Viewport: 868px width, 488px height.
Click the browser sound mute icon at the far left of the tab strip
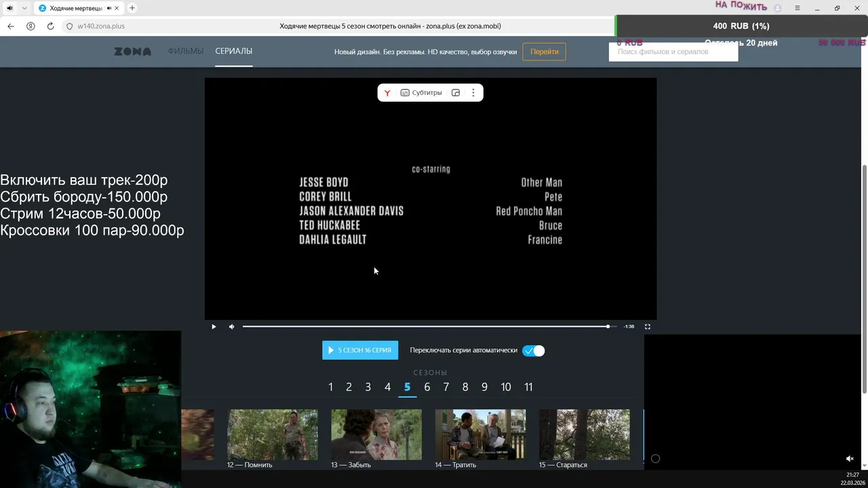9,8
